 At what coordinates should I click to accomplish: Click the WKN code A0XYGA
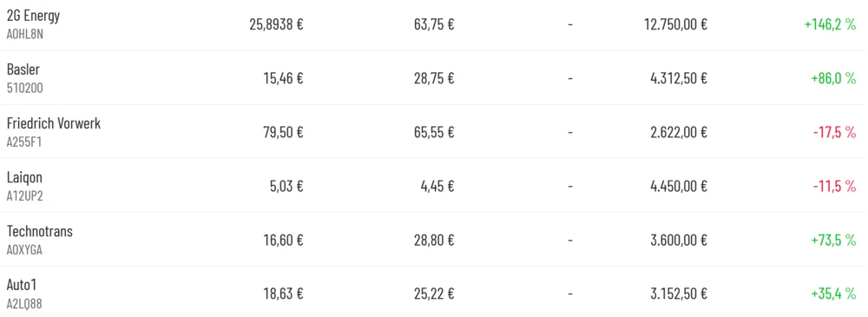coord(25,250)
